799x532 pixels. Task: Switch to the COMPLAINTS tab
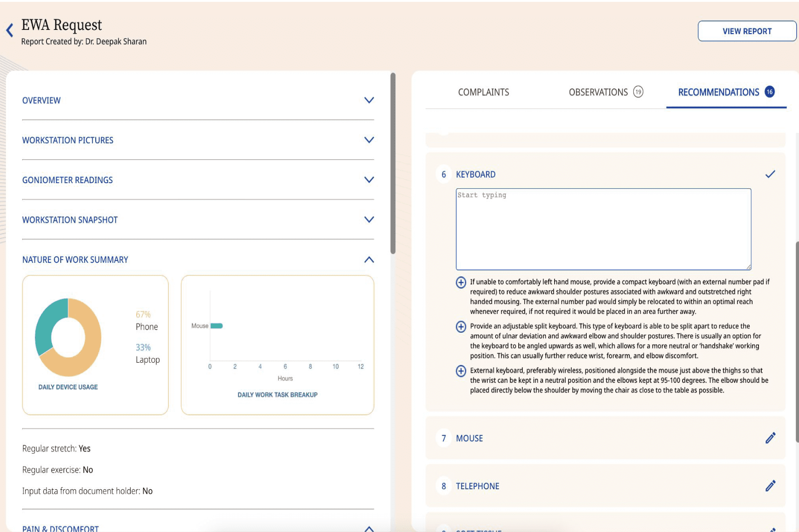(483, 92)
